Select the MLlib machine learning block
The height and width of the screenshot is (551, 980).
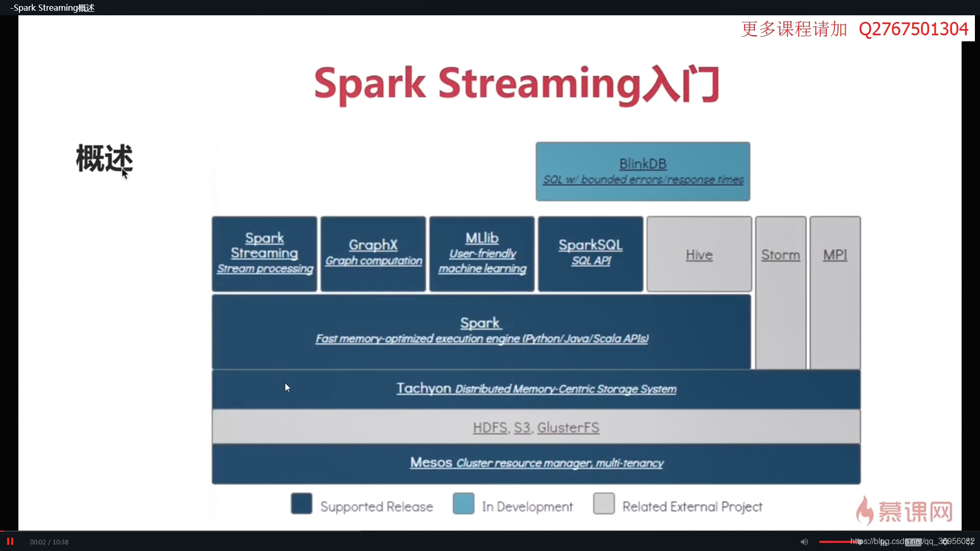click(482, 254)
